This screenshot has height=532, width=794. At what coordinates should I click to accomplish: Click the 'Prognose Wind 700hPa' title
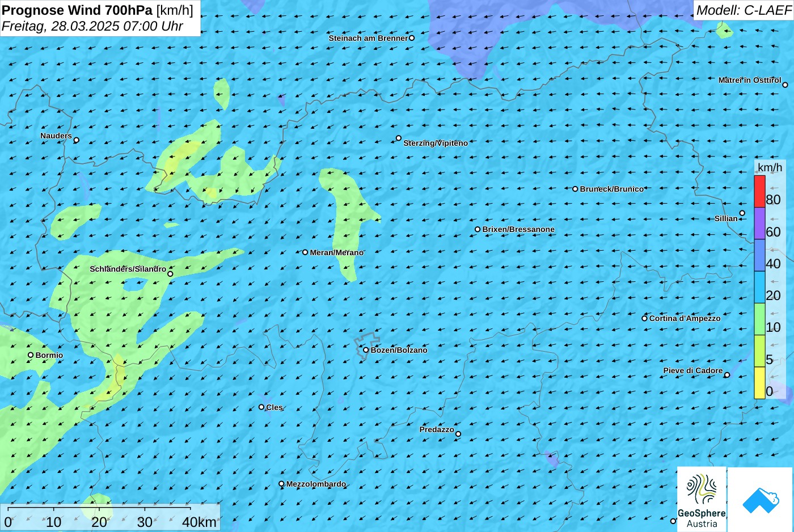click(77, 10)
